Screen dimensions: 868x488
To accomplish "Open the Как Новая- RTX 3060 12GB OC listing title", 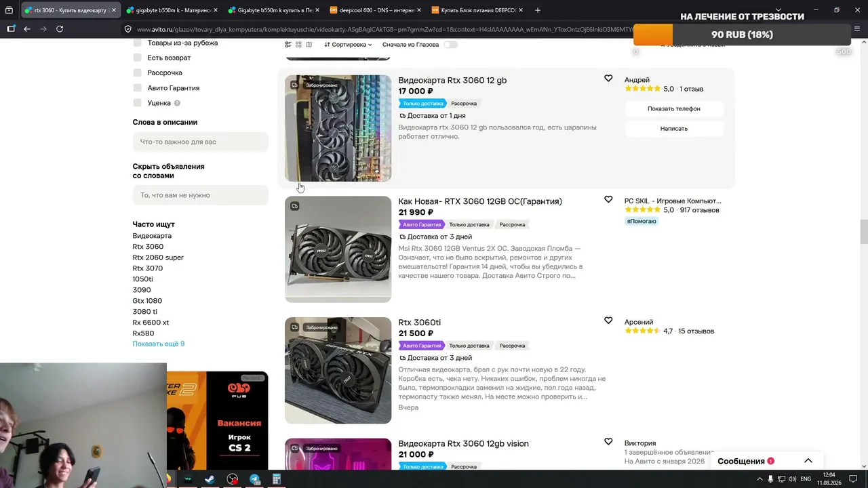I will pyautogui.click(x=480, y=201).
